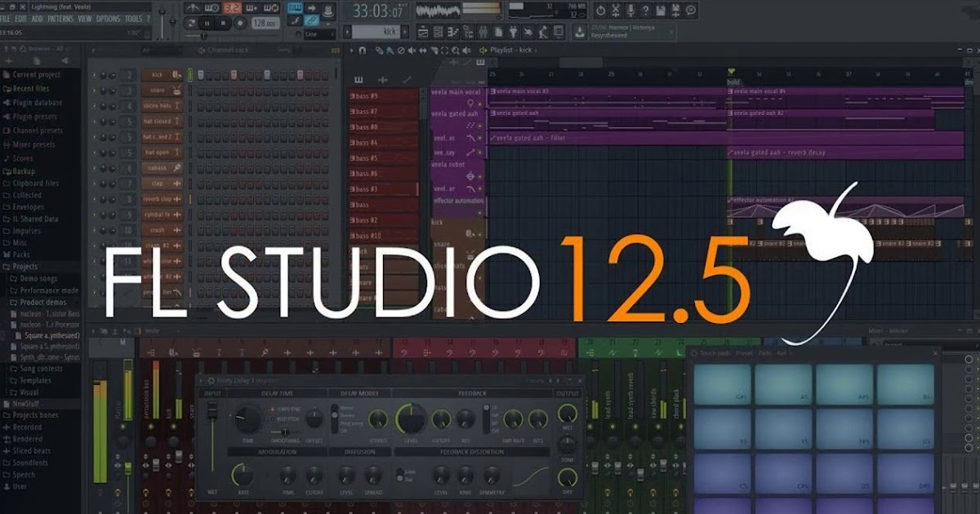980x514 pixels.
Task: Open the playlist options menu arrow
Action: tap(351, 51)
